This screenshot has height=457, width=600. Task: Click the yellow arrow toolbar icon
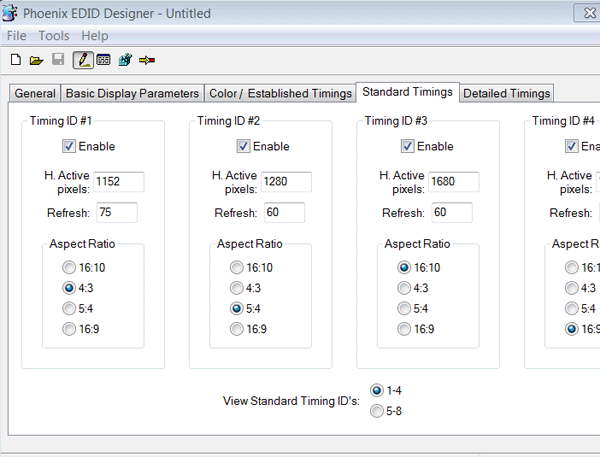(147, 60)
